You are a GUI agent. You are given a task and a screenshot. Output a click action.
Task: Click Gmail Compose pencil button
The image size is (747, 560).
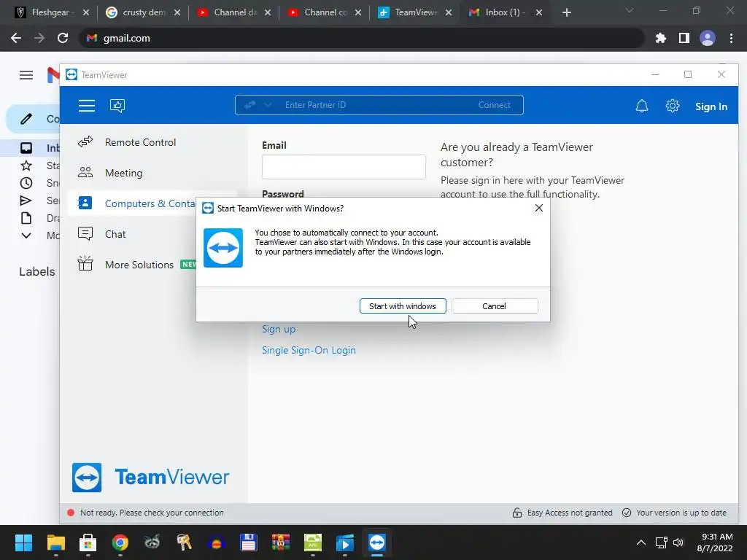coord(26,119)
